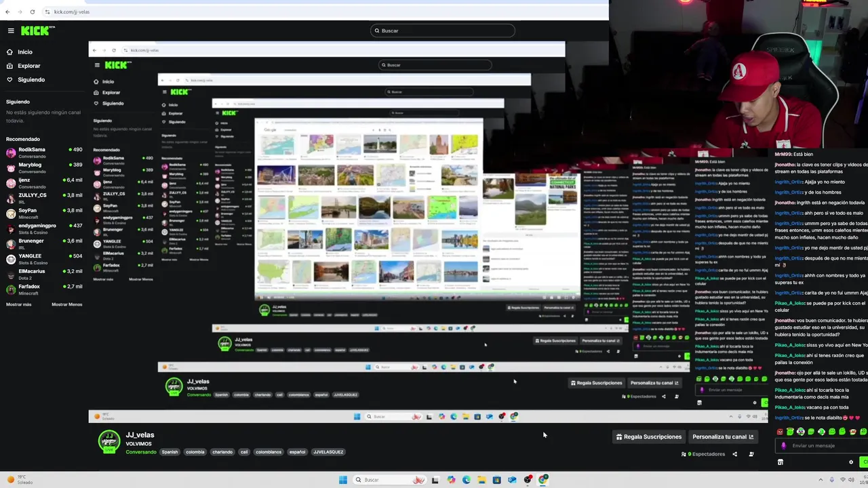Click hamburger menu in the largest nested preview
The width and height of the screenshot is (868, 488).
[x=97, y=65]
